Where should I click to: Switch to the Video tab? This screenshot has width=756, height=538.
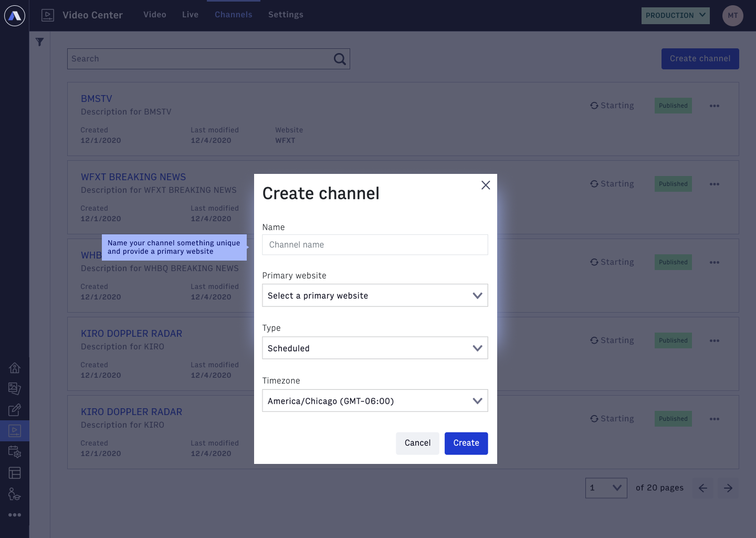point(155,15)
